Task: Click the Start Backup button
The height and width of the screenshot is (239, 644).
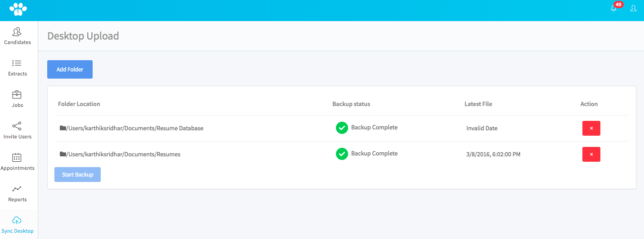Action: [77, 175]
